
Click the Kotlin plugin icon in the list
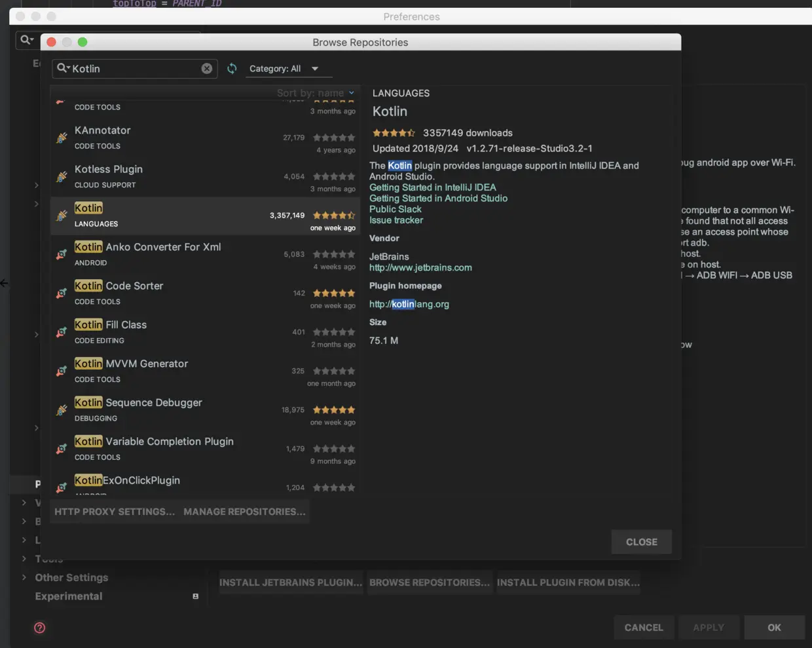pyautogui.click(x=61, y=216)
